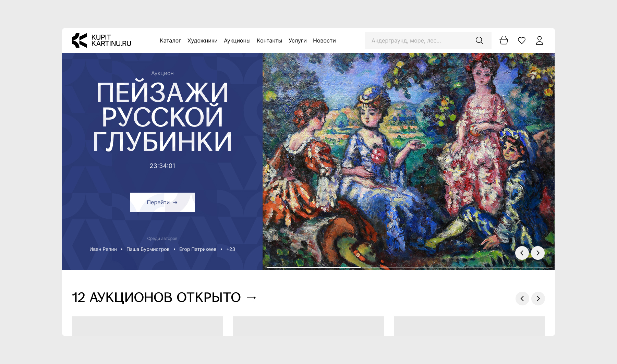This screenshot has height=364, width=617.
Task: Open the second auction card placeholder
Action: [308, 326]
